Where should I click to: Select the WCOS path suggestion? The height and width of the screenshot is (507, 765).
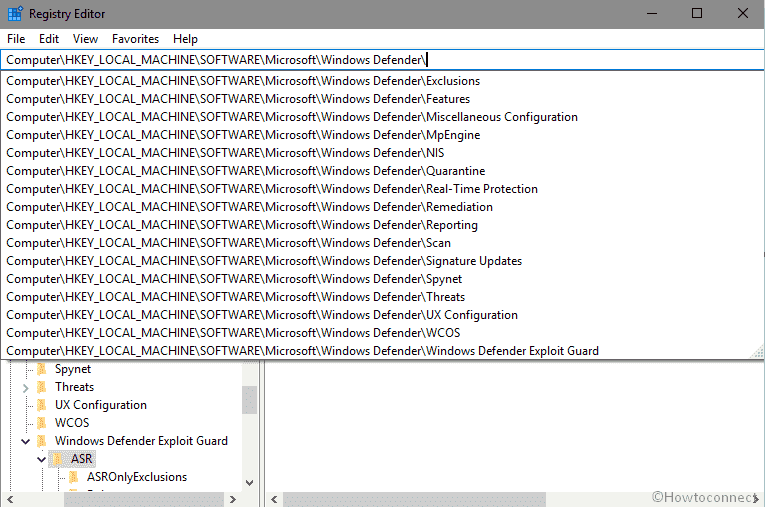coord(382,333)
